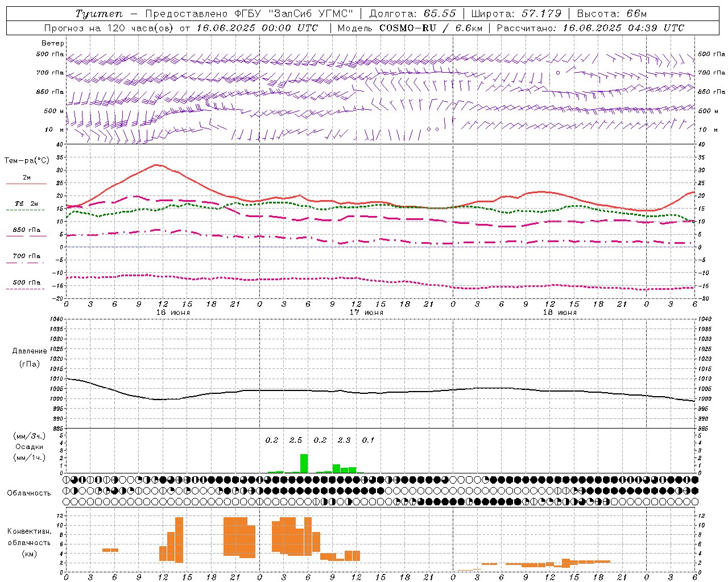Click the '2м' temperature legend entry
The height and width of the screenshot is (582, 728).
[27, 177]
